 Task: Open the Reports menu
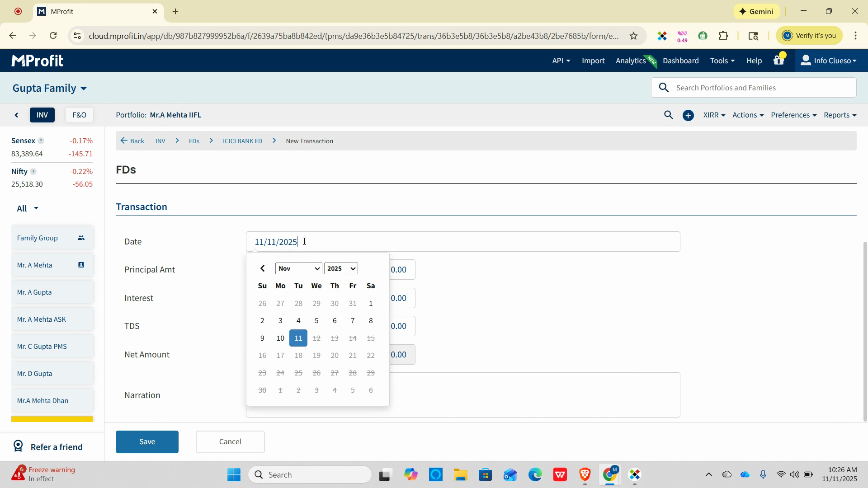[x=840, y=115]
